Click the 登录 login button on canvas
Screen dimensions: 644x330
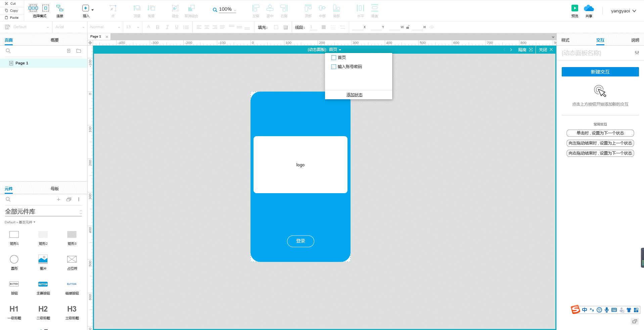click(301, 241)
